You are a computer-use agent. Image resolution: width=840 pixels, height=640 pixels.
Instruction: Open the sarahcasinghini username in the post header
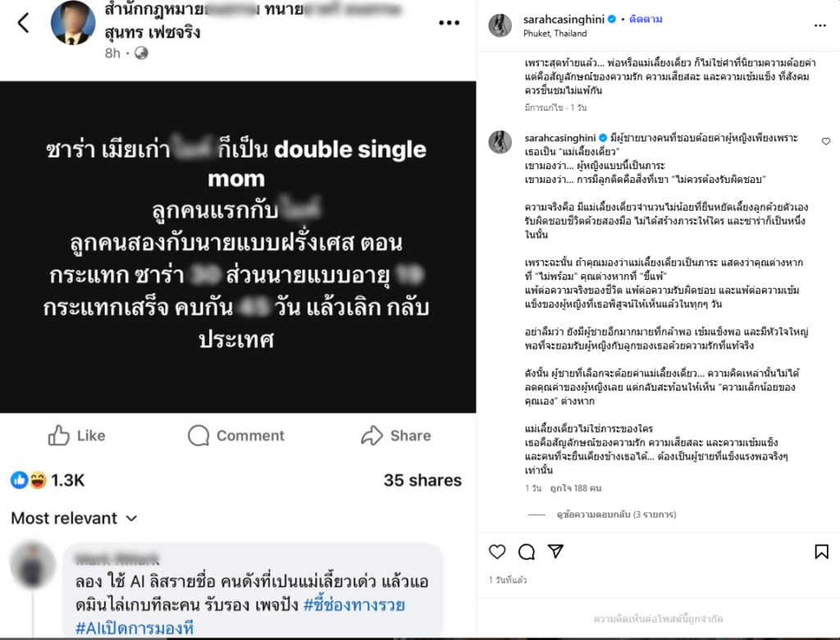564,20
